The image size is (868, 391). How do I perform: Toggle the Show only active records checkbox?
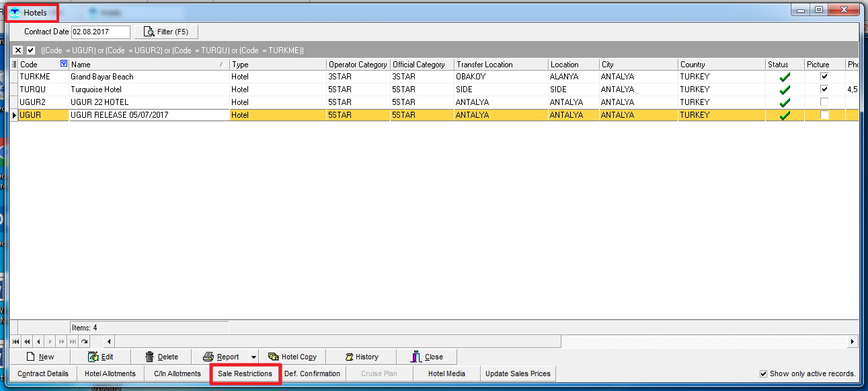763,374
